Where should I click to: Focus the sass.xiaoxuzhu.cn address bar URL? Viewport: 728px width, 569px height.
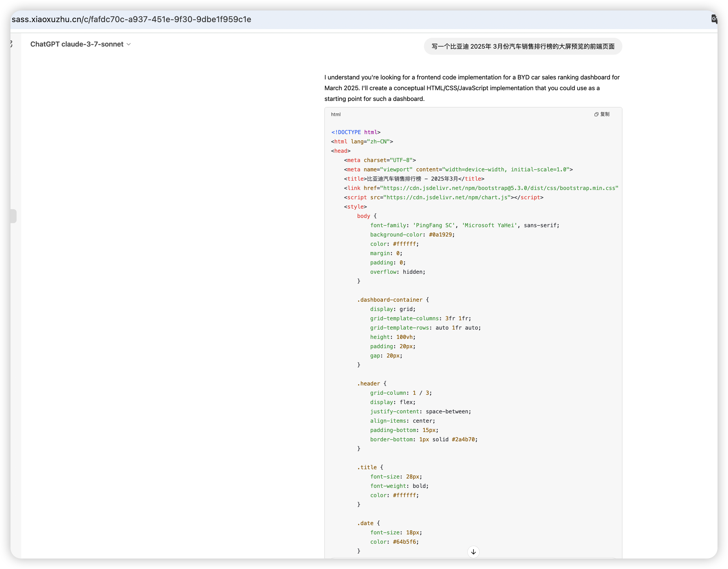pyautogui.click(x=131, y=19)
